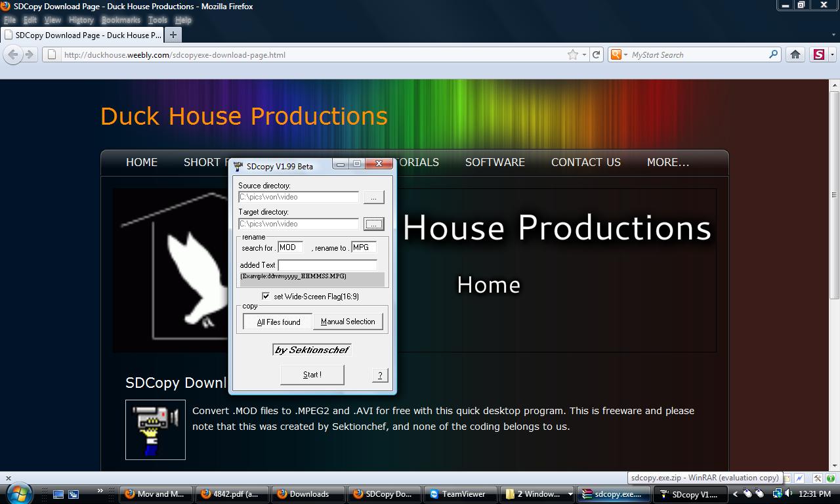Open the Firefox Tools menu
Image resolution: width=840 pixels, height=504 pixels.
coord(157,20)
